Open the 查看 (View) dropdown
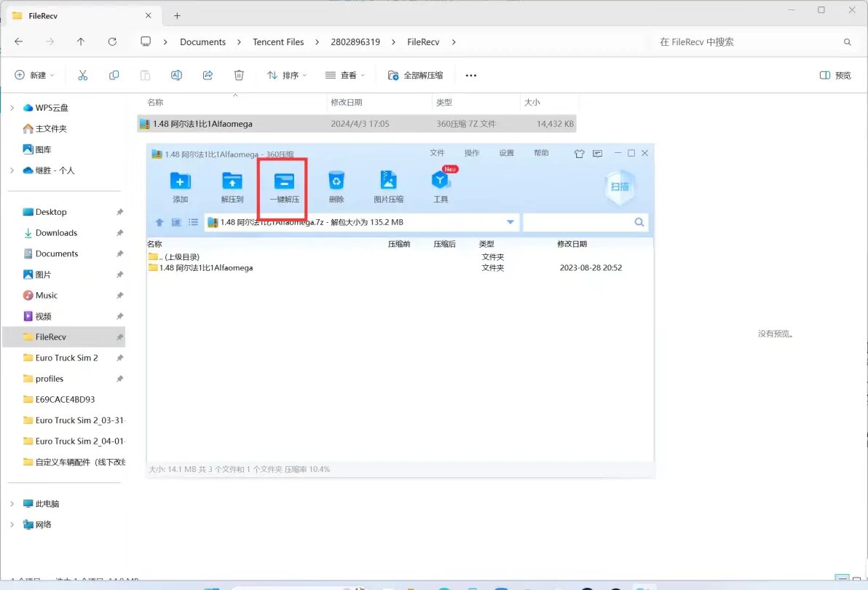Screen dimensions: 868x590 (x=345, y=75)
